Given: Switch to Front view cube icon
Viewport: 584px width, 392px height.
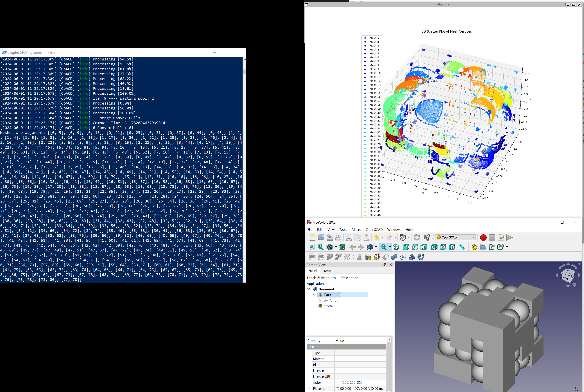Looking at the screenshot, I should click(x=406, y=247).
